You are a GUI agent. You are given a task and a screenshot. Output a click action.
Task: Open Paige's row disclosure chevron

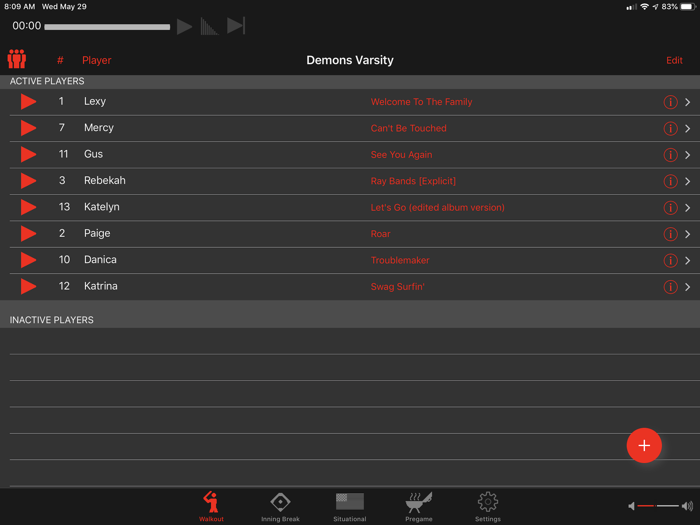click(688, 234)
